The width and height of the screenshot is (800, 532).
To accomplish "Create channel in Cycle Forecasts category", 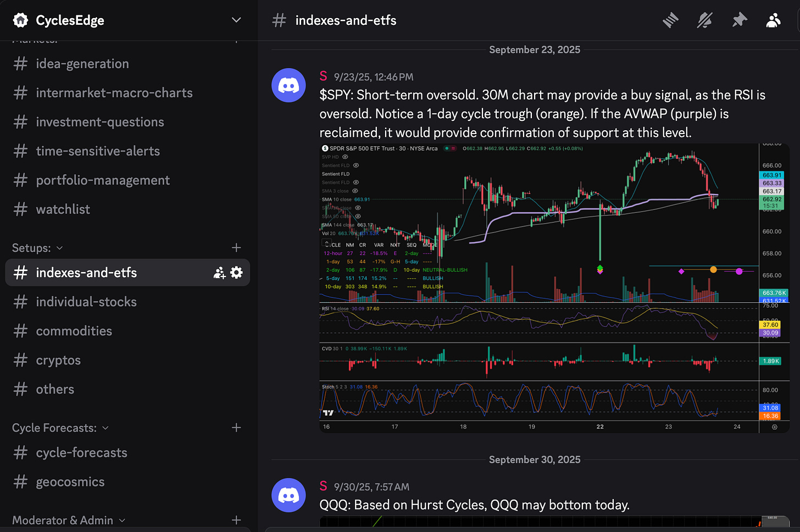I will [236, 428].
